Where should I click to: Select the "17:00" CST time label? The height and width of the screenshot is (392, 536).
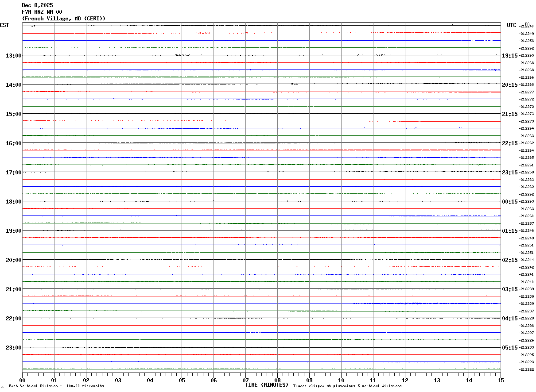[13, 173]
